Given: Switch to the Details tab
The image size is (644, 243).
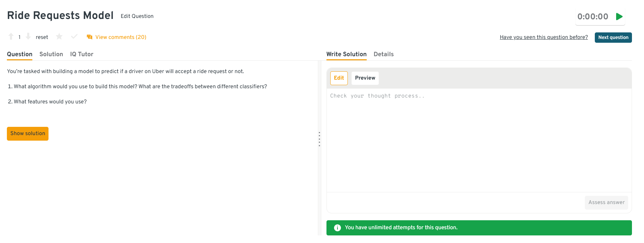Looking at the screenshot, I should click(384, 54).
